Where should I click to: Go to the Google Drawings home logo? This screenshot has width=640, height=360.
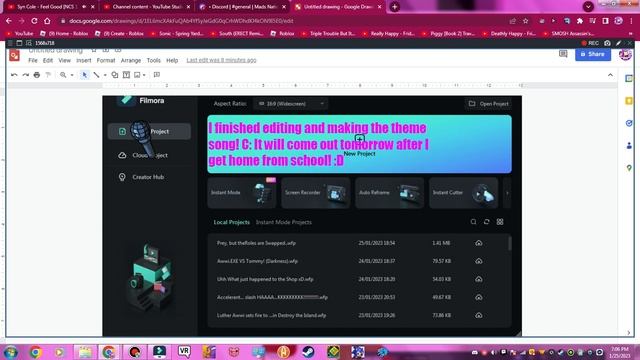(x=15, y=55)
